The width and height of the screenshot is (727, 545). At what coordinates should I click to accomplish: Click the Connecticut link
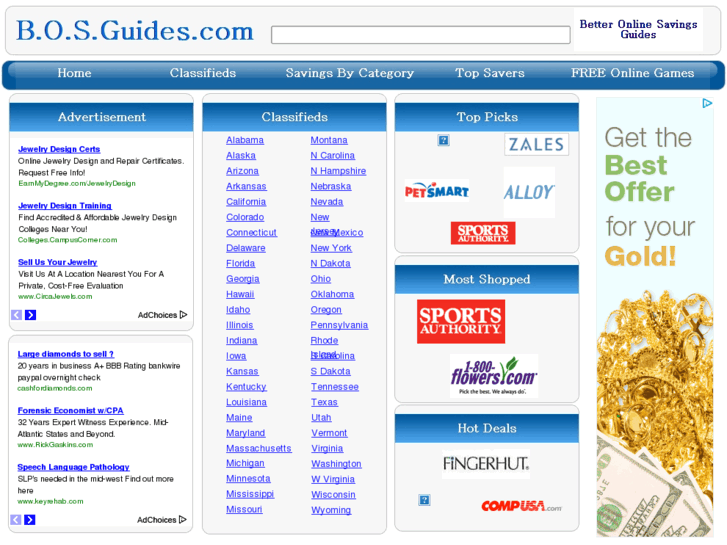251,232
